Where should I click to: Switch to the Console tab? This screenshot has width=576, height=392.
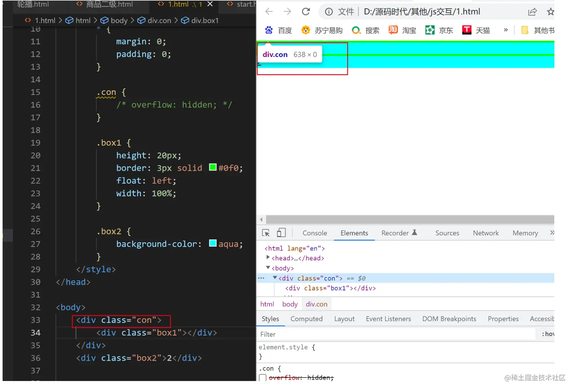point(315,233)
